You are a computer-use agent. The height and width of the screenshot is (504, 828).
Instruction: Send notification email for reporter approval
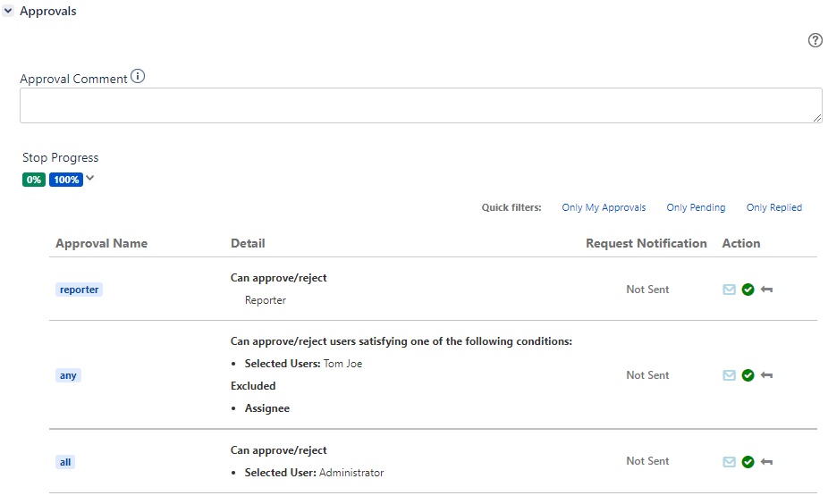[729, 290]
